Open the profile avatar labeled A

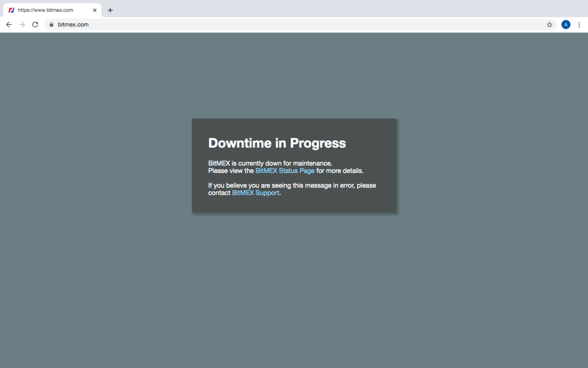(x=566, y=25)
